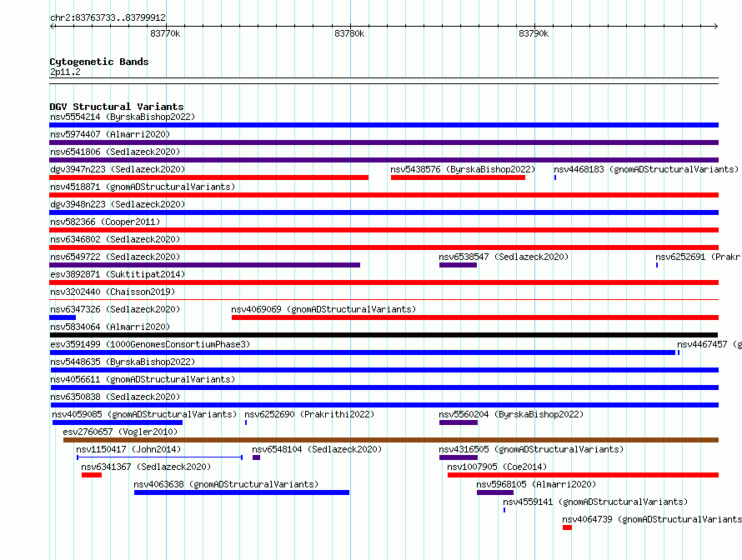Click the nsv4467457 label
The height and width of the screenshot is (560, 742).
709,344
